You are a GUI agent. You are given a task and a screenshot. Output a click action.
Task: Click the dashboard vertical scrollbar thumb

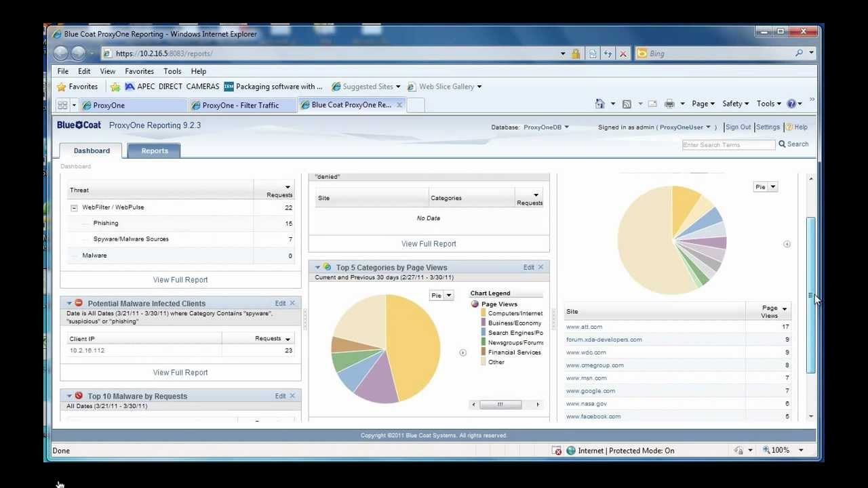810,295
